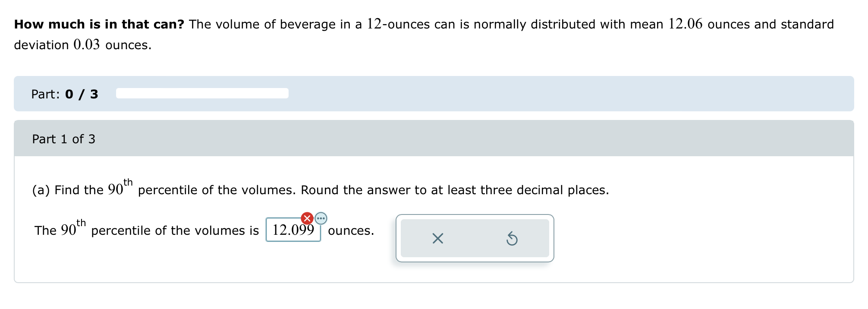Viewport: 868px width, 309px height.
Task: Click the gray answer-tools panel
Action: click(475, 239)
